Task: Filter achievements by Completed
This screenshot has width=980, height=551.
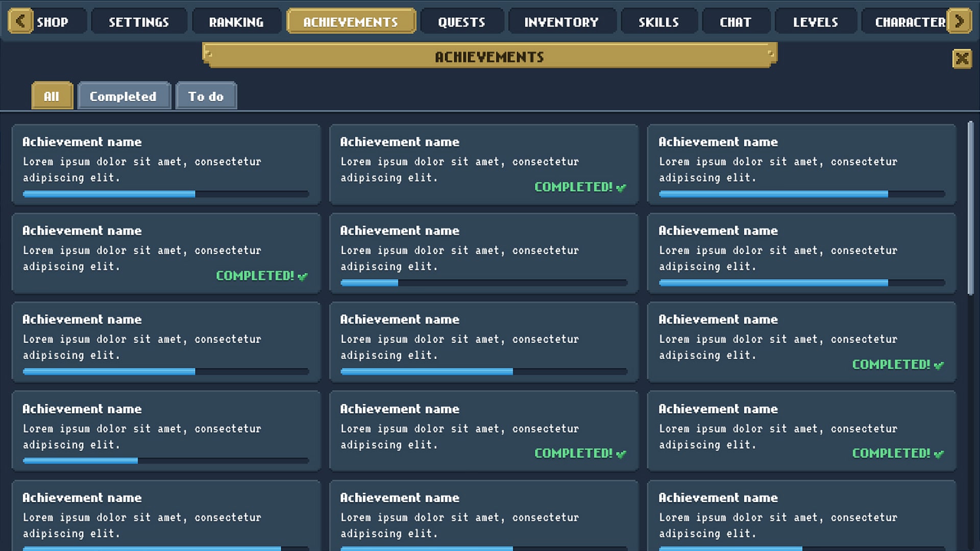Action: coord(124,96)
